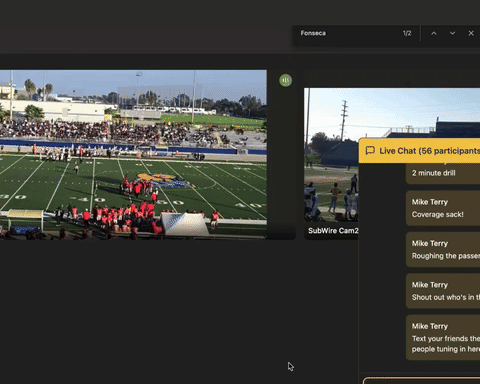The height and width of the screenshot is (384, 480).
Task: Click the chat message input box
Action: [421, 381]
